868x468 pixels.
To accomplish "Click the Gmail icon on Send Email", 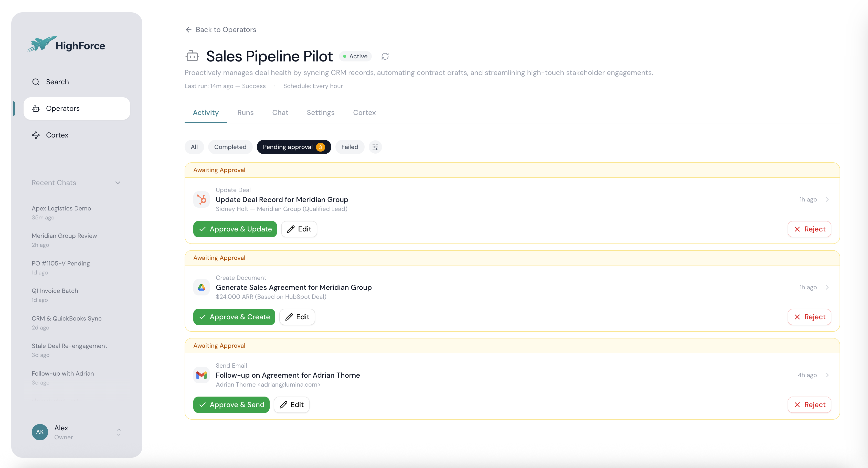I will click(x=202, y=375).
